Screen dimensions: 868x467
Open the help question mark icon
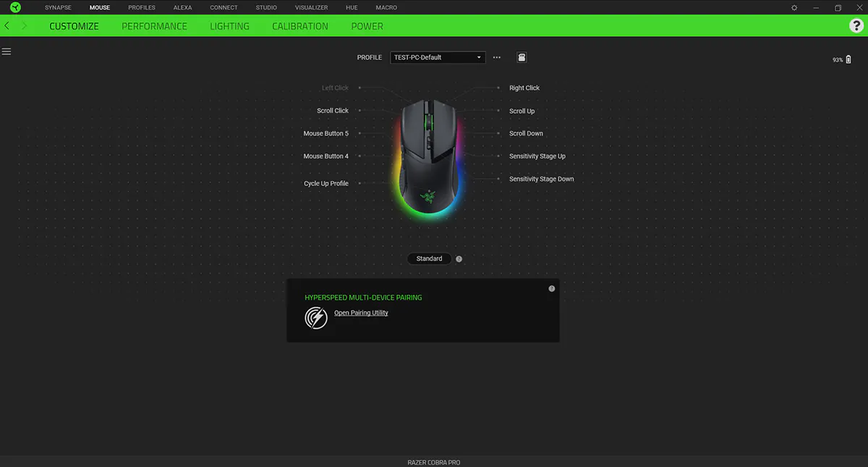856,25
